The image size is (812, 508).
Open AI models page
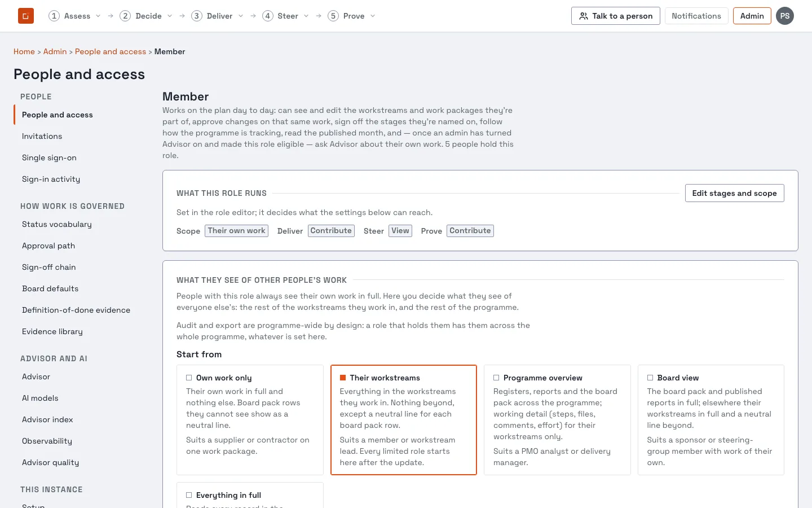coord(40,398)
